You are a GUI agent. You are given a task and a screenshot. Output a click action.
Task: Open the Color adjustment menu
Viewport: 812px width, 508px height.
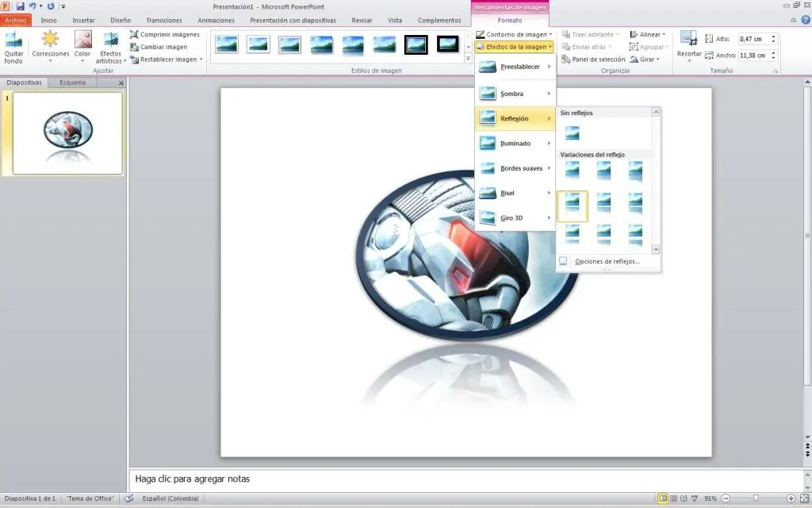tap(82, 48)
